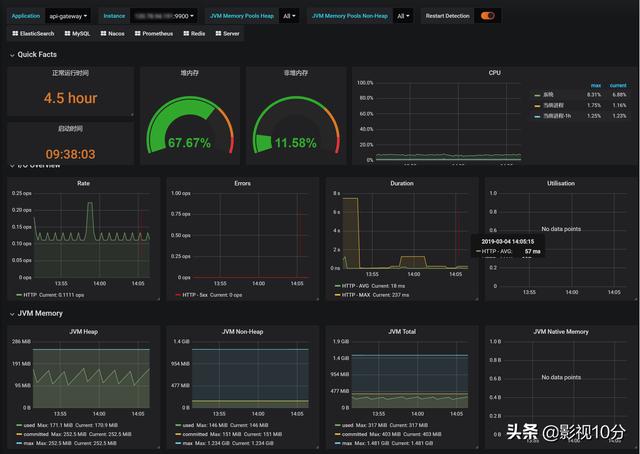The height and width of the screenshot is (454, 640).
Task: Open the ElasticSearch dashboard link
Action: pos(33,33)
